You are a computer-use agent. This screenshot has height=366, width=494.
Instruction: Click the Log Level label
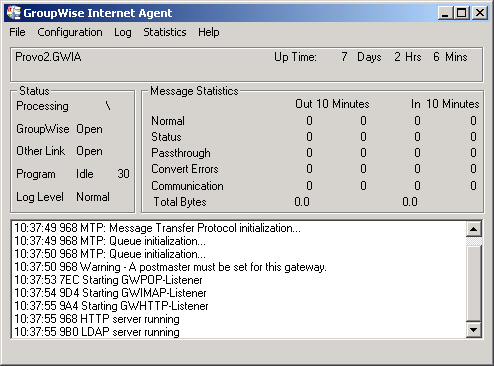click(40, 197)
